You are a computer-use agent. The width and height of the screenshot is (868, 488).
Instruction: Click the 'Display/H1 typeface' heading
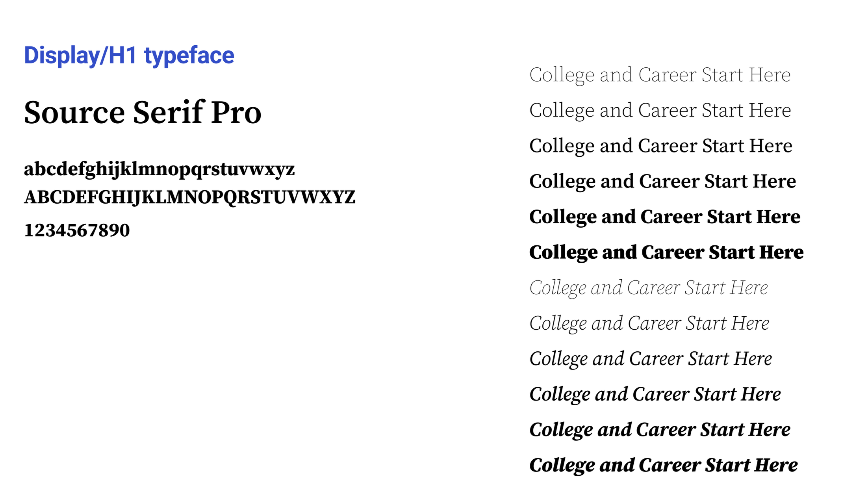point(129,56)
